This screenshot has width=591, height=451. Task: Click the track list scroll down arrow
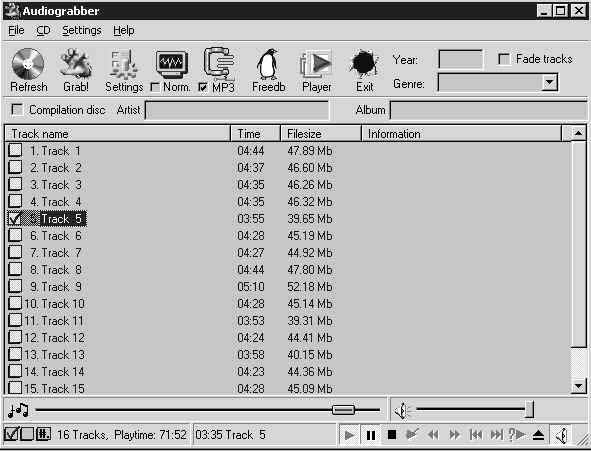click(x=579, y=387)
